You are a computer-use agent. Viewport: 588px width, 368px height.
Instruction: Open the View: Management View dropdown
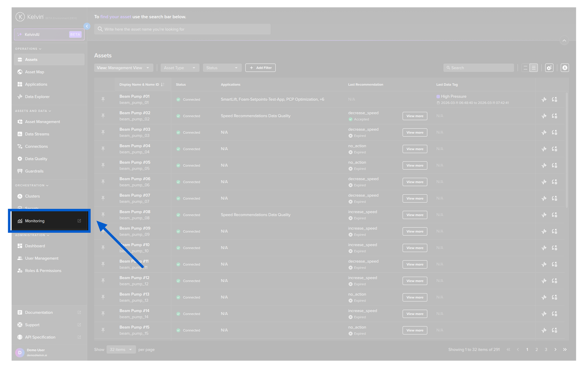pyautogui.click(x=123, y=68)
